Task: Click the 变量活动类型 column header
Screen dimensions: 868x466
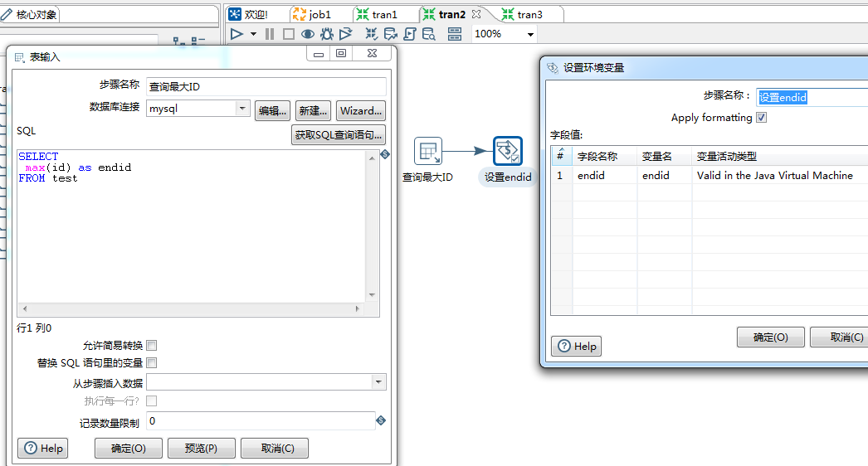Action: [780, 156]
